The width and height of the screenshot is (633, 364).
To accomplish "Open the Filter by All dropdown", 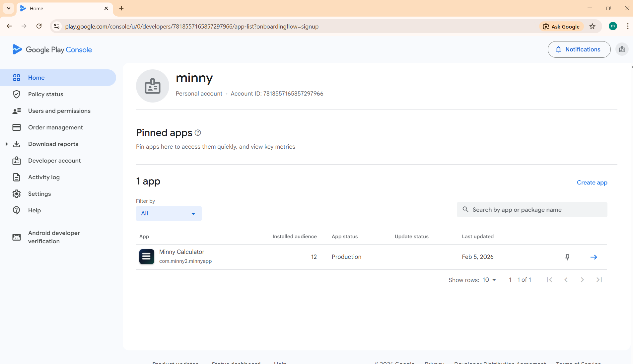I will tap(169, 213).
